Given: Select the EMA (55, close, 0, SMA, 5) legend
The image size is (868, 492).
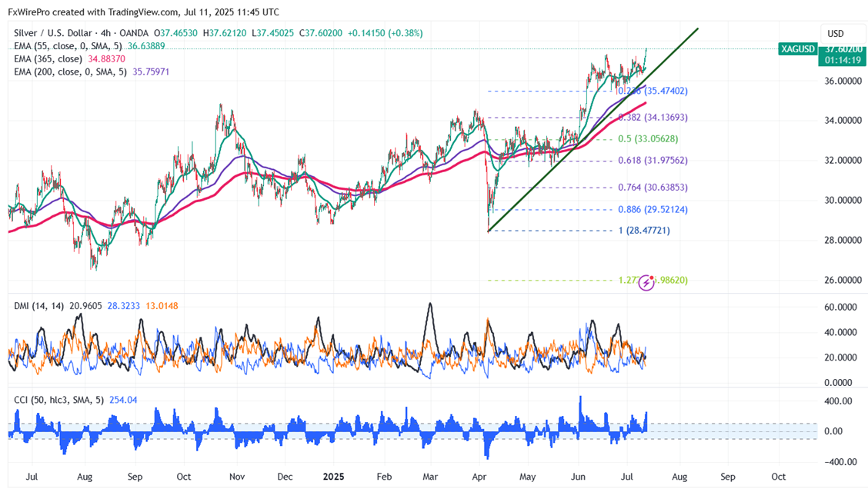Looking at the screenshot, I should [69, 46].
